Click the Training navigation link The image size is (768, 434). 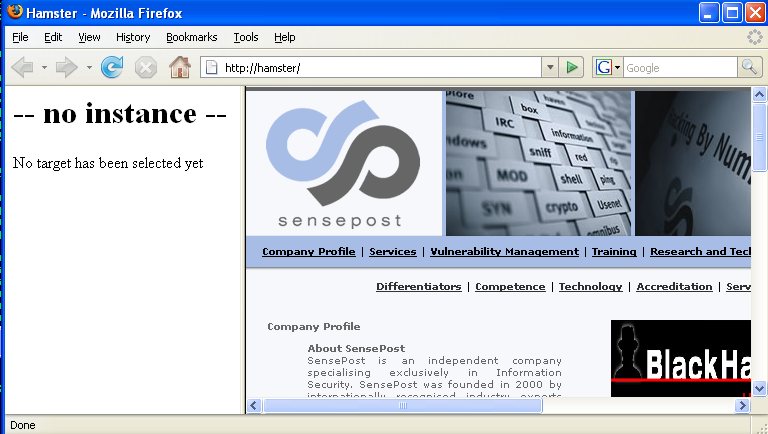click(x=613, y=251)
